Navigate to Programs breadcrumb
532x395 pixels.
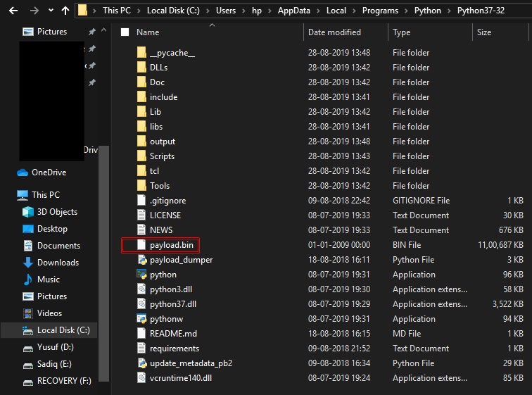380,11
